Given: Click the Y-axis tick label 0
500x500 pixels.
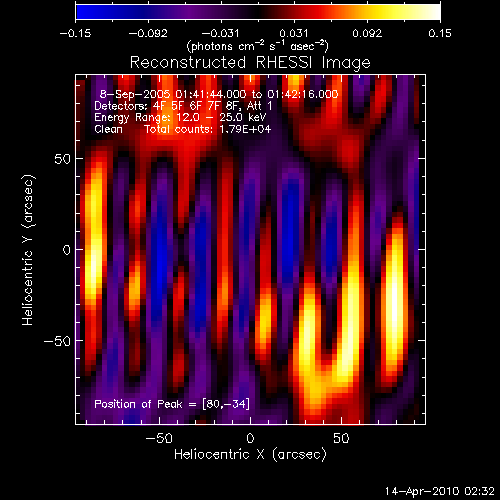Looking at the screenshot, I should coord(67,250).
